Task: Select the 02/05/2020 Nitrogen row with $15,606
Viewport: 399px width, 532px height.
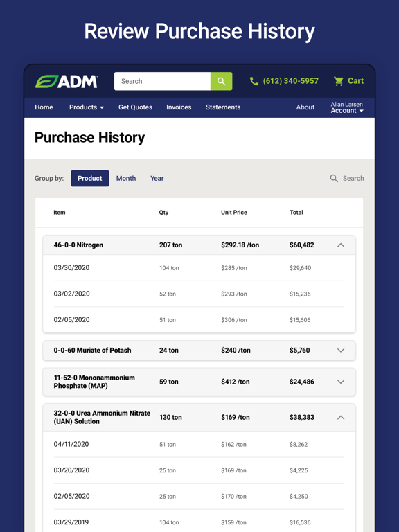Action: click(199, 320)
